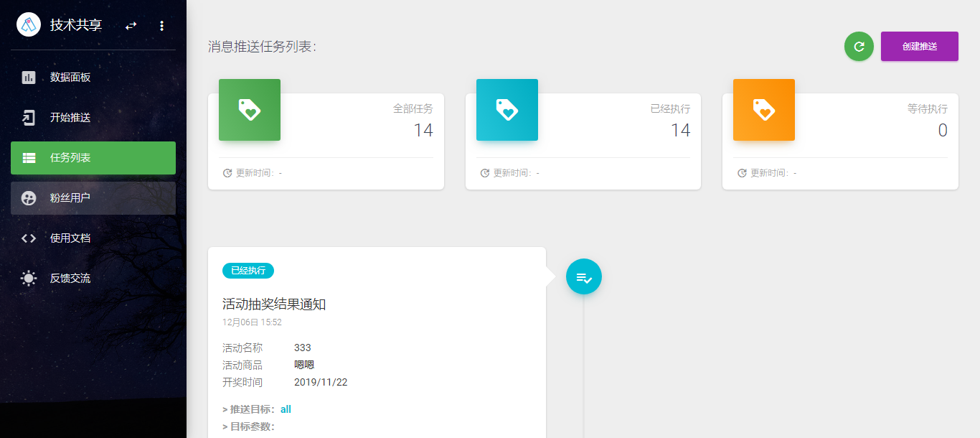Click the 全部任务 count 14
Image resolution: width=980 pixels, height=438 pixels.
pyautogui.click(x=423, y=130)
